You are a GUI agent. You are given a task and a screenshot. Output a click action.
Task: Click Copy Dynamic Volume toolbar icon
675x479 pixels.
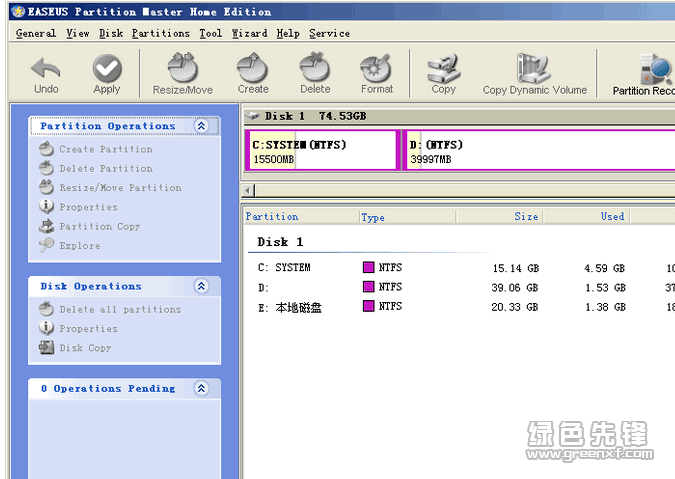coord(534,68)
